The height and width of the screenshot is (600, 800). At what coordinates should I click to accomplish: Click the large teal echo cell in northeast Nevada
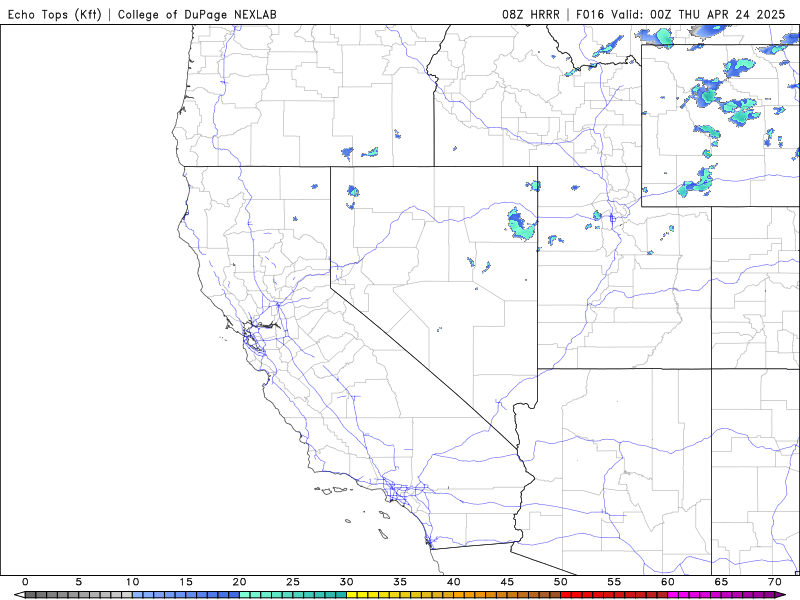click(521, 224)
